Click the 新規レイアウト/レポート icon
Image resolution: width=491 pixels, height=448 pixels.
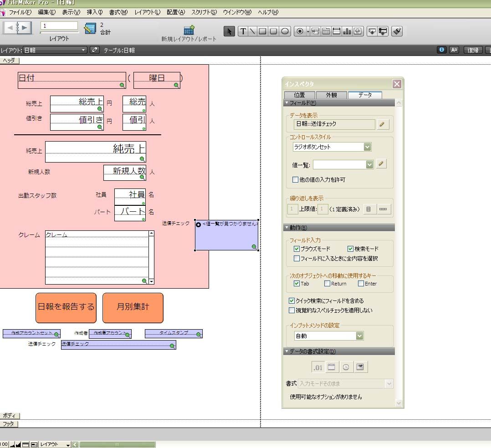coord(189,30)
